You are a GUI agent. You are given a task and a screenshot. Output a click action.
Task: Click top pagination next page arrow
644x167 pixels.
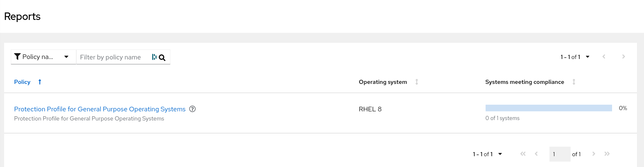[x=623, y=56]
